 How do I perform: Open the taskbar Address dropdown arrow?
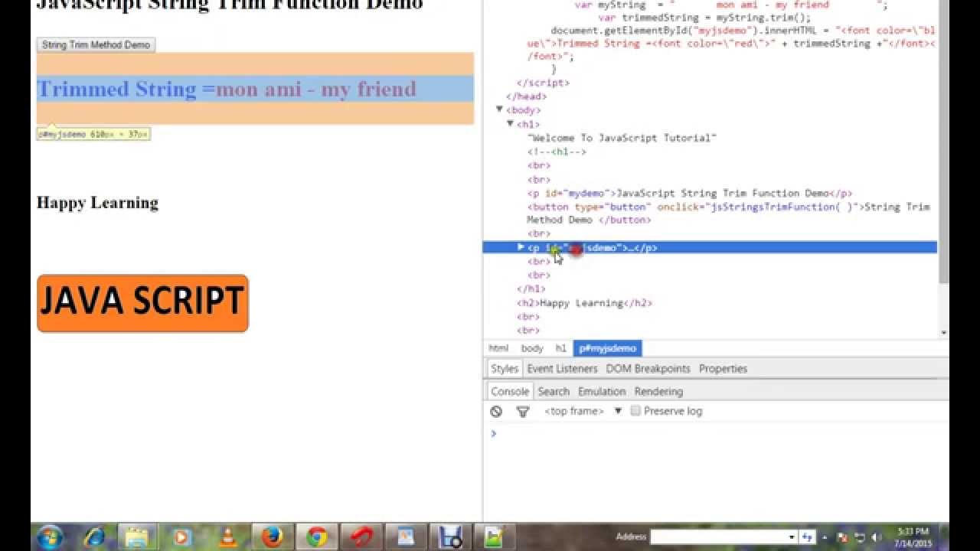click(x=791, y=537)
